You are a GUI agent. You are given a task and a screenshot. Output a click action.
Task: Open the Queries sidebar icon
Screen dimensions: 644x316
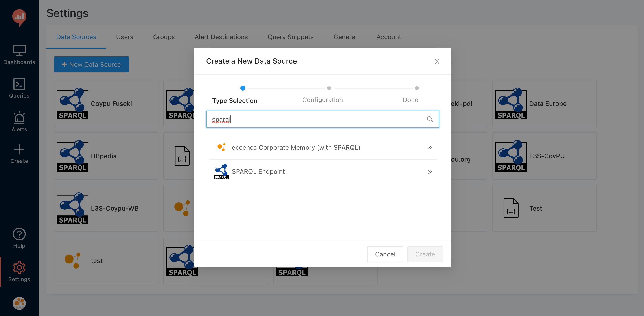click(19, 88)
